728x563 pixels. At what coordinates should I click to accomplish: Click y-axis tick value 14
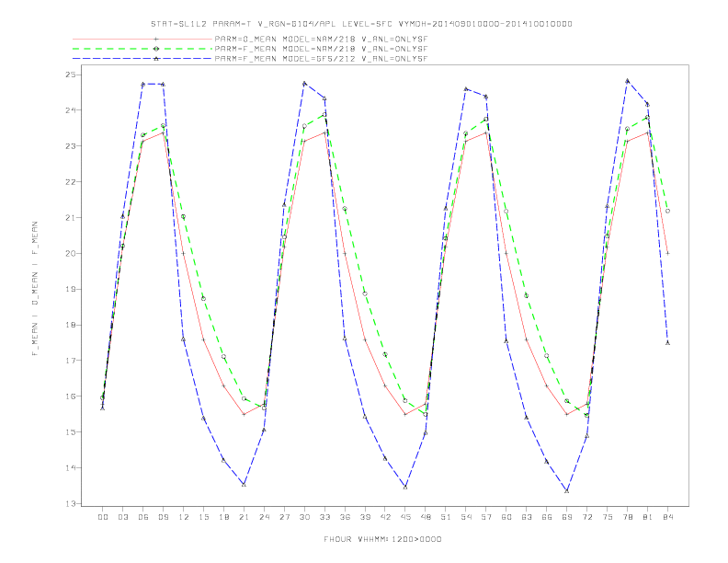[72, 467]
